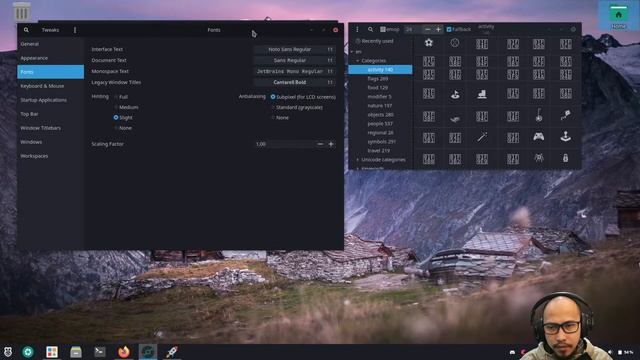
Task: Launch the terminal from the taskbar
Action: pyautogui.click(x=100, y=351)
